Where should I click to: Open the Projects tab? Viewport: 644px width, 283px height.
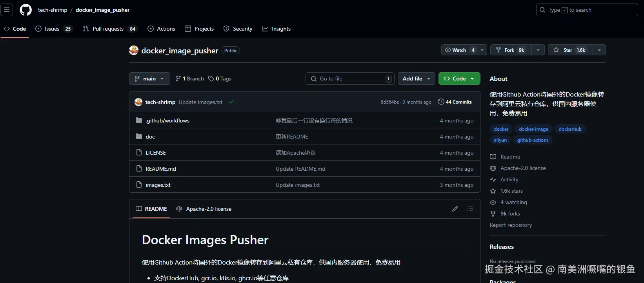click(199, 29)
